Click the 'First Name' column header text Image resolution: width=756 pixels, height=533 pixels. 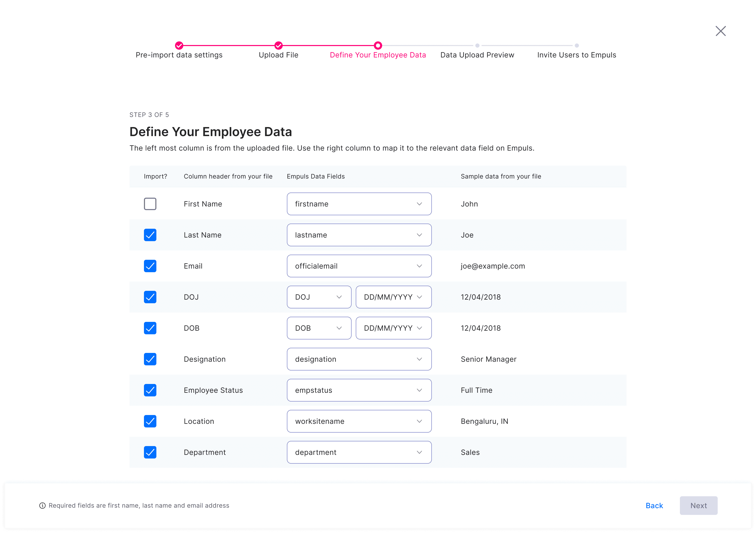pos(203,204)
